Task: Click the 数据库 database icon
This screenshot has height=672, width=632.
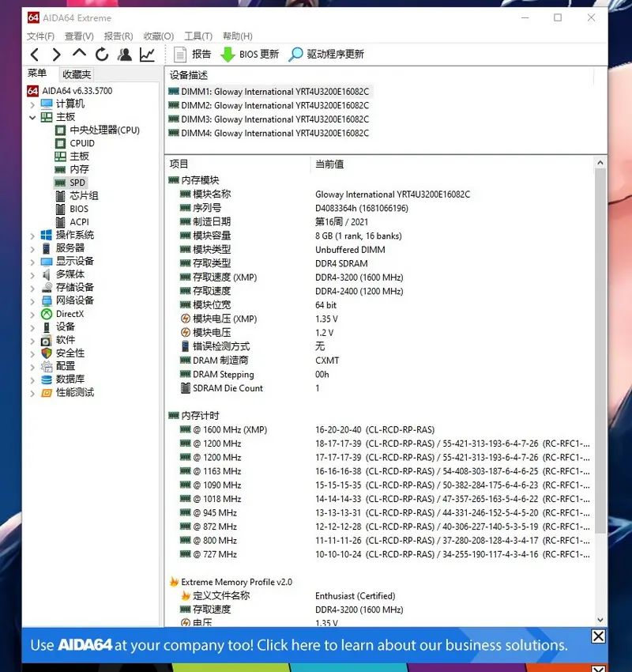Action: click(47, 379)
